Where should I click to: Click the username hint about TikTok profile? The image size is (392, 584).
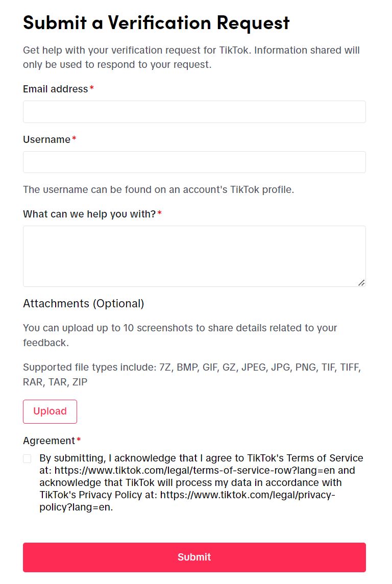(x=158, y=190)
